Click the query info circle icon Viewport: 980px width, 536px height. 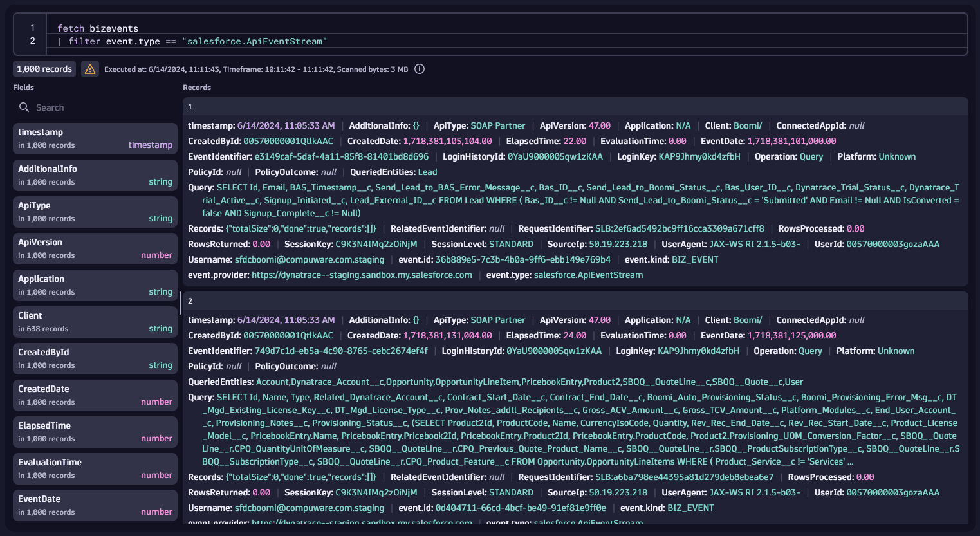click(x=420, y=69)
